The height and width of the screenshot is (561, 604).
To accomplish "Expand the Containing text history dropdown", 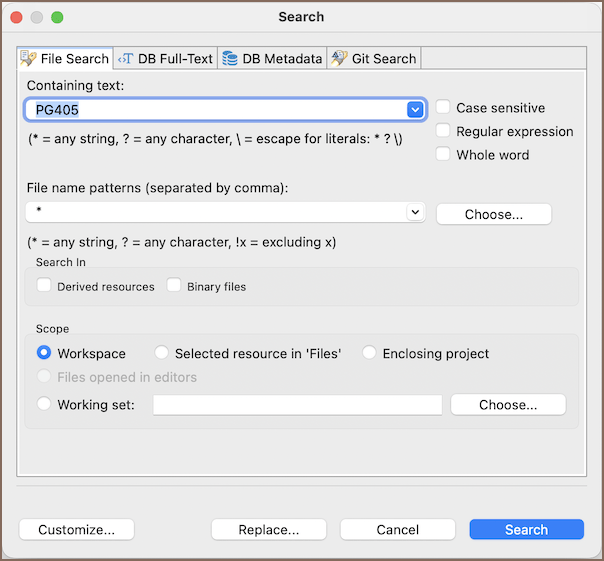I will coord(415,110).
